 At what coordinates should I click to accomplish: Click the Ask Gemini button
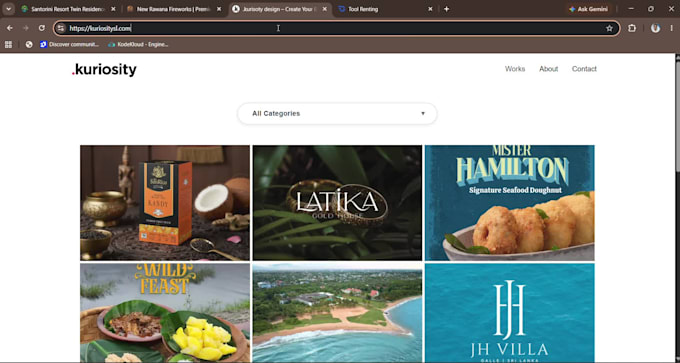pos(588,9)
